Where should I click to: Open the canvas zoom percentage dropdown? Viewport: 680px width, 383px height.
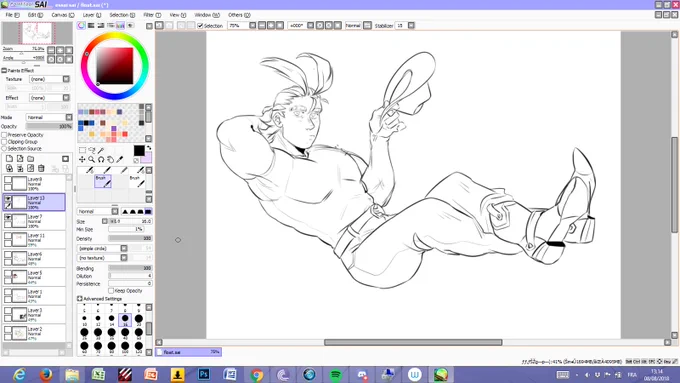(252, 26)
